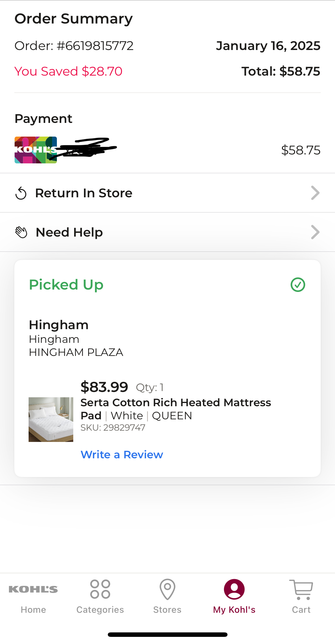Open the Need Help row
335x644 pixels.
[167, 232]
